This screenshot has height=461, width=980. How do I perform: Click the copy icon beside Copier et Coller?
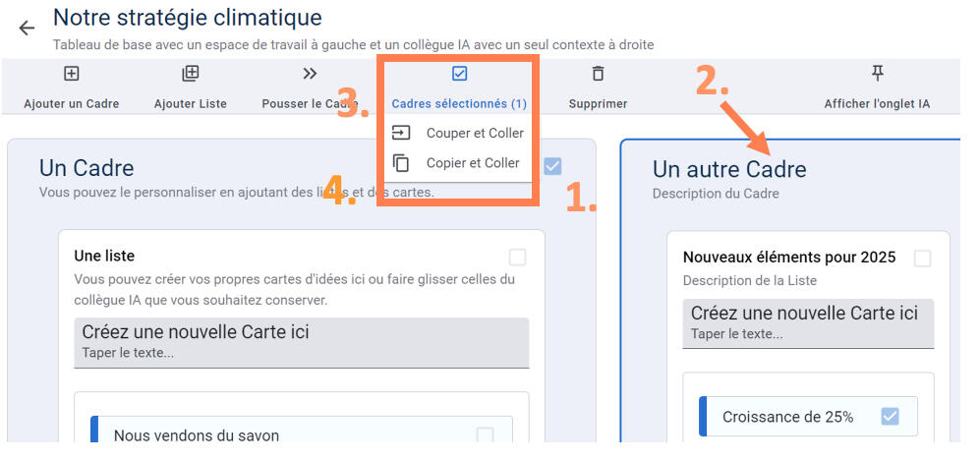pos(401,163)
